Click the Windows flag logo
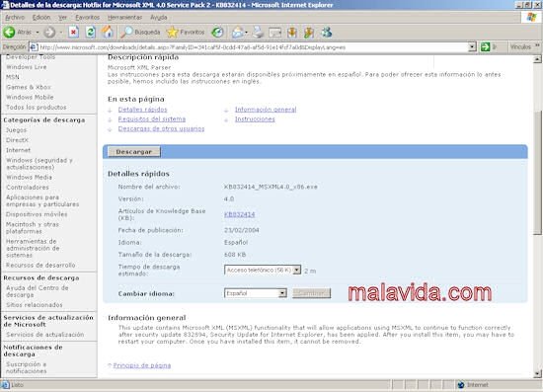The height and width of the screenshot is (392, 543). (531, 18)
